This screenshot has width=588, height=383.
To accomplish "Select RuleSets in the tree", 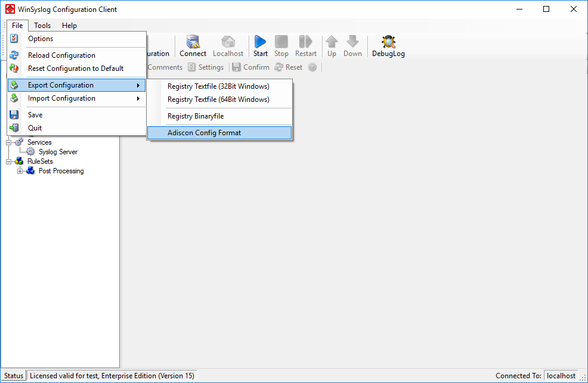I will 40,161.
